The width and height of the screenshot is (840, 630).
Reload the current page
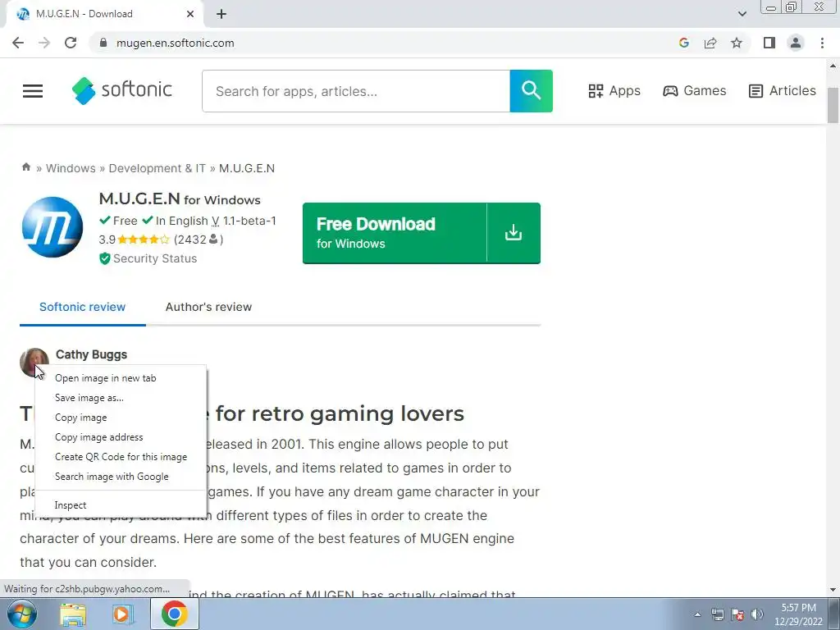tap(71, 43)
